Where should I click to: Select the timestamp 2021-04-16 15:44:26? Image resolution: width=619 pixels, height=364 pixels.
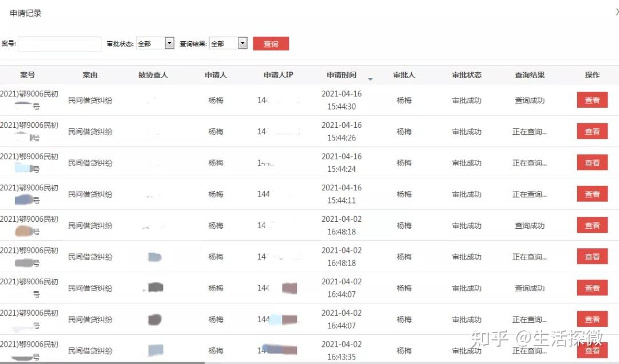[342, 131]
